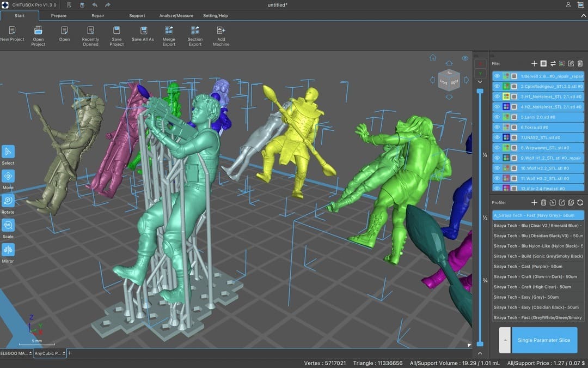Click the Section Export icon
Screen dimensions: 588x368
coord(195,31)
